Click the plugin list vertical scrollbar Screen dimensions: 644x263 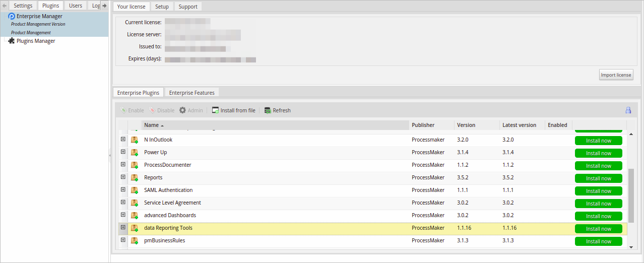click(x=631, y=195)
